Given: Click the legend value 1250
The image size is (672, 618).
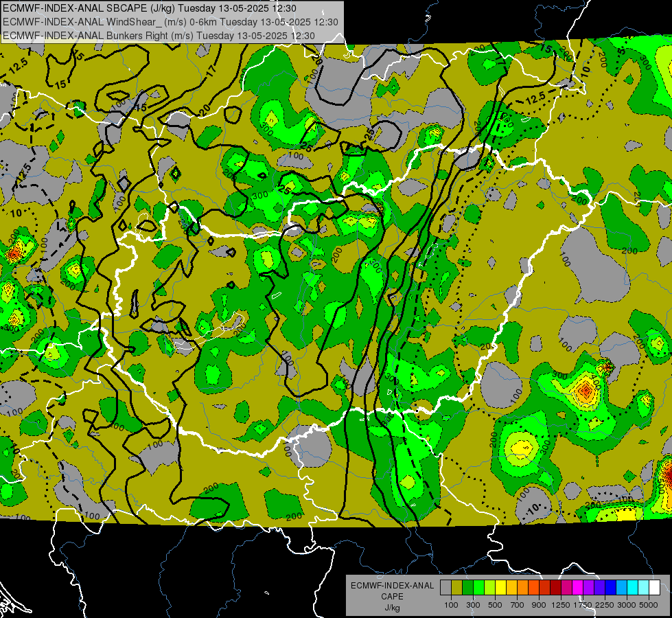Looking at the screenshot, I should tap(561, 605).
